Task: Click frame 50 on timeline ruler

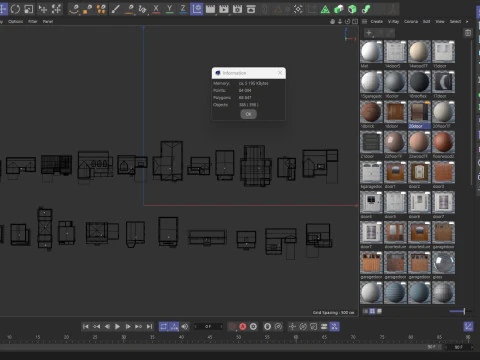Action: 238,337
